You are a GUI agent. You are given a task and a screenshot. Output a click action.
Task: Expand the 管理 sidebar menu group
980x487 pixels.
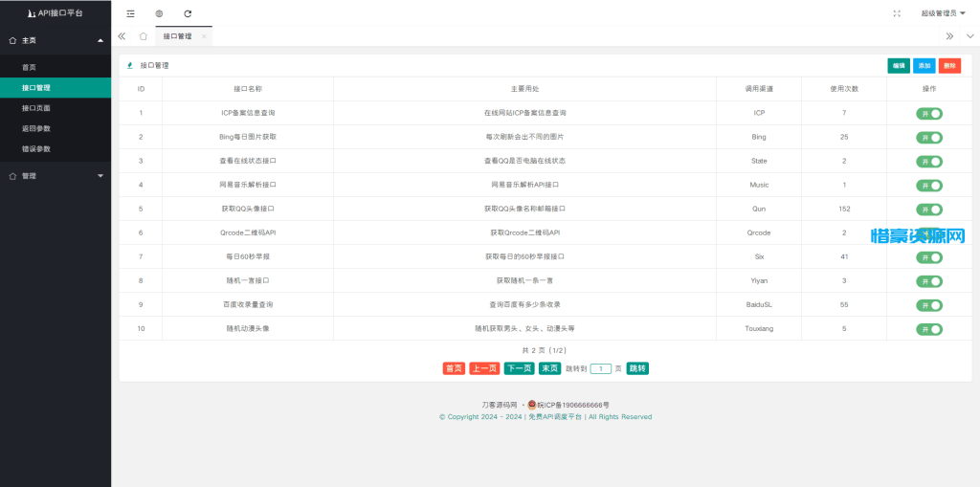point(56,176)
